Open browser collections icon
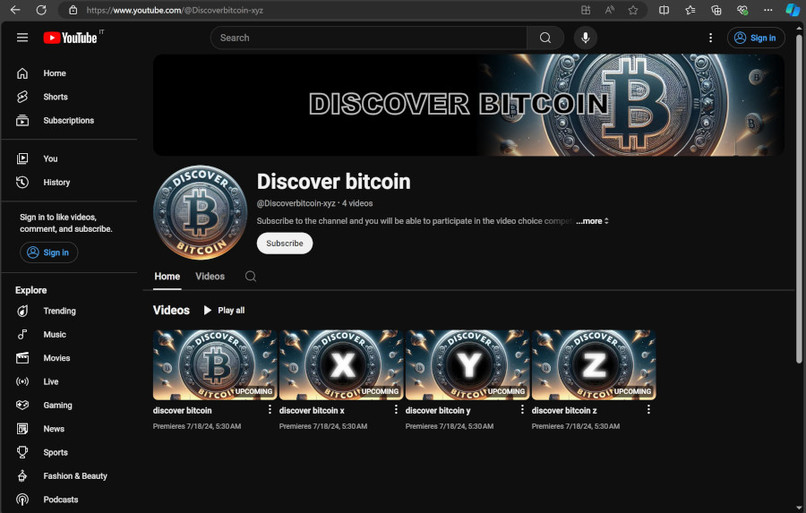The image size is (806, 513). coord(716,10)
